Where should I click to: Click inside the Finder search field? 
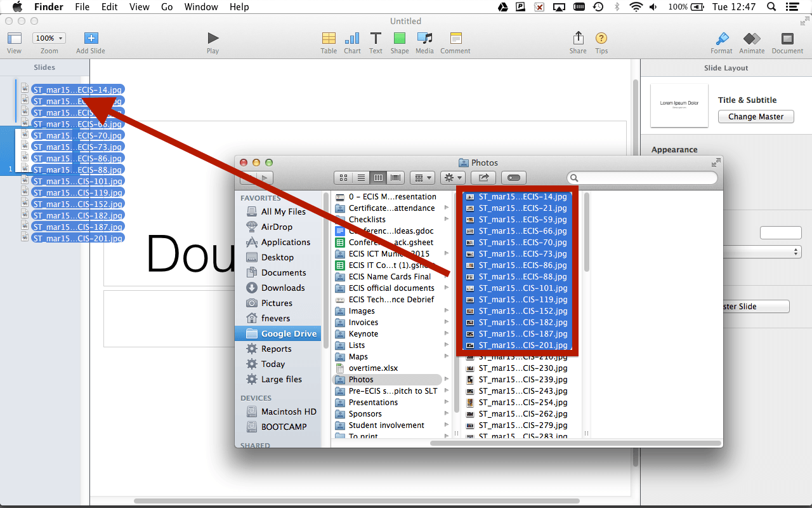click(x=642, y=178)
